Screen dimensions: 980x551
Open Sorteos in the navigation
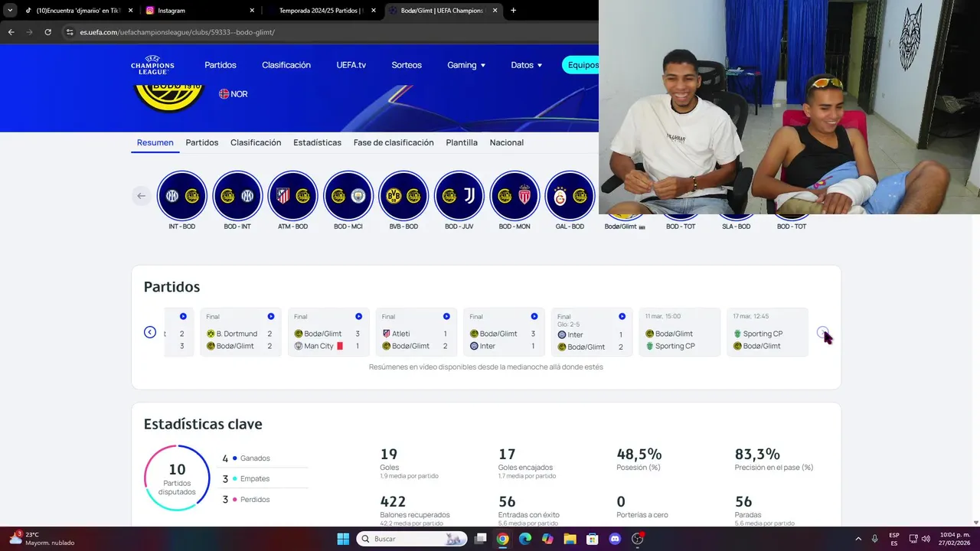point(407,65)
